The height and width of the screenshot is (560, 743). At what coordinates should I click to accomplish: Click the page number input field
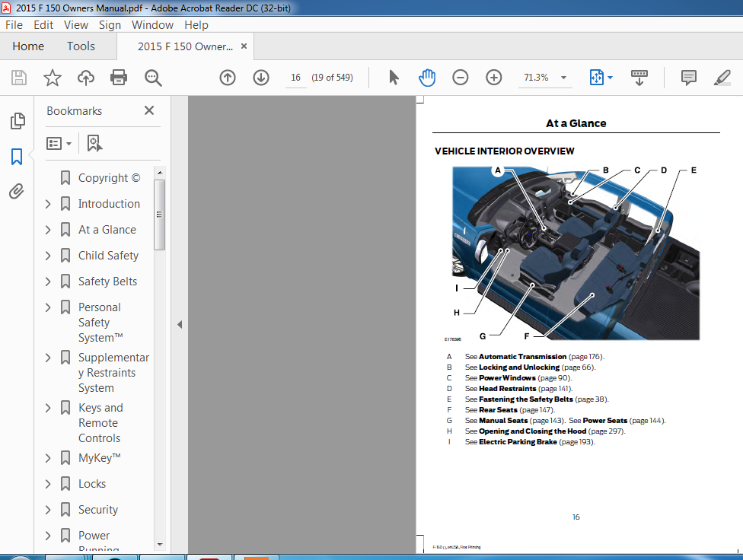(x=295, y=77)
